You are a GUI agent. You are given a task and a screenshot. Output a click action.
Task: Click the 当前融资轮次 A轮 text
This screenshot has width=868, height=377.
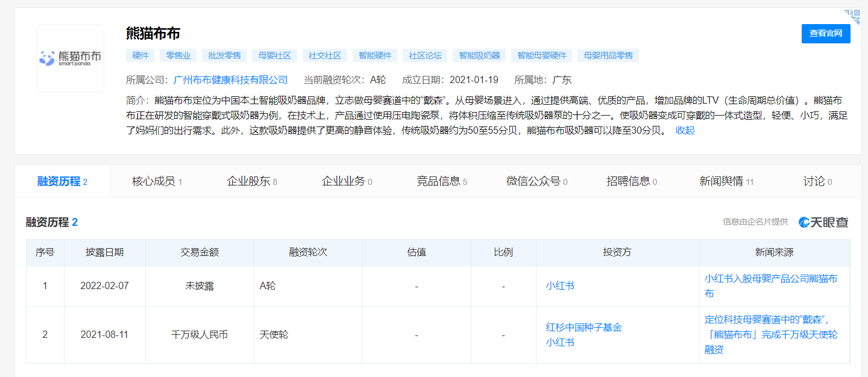(345, 79)
